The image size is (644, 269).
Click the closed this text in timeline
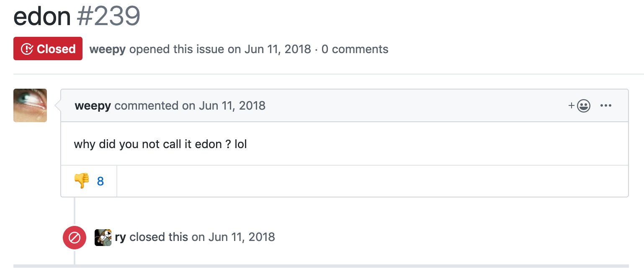(159, 237)
